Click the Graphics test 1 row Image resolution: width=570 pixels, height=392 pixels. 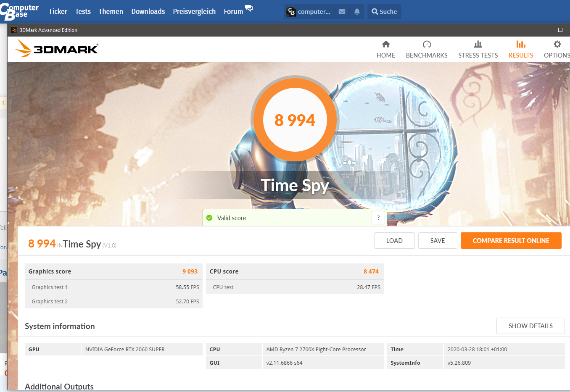point(113,287)
